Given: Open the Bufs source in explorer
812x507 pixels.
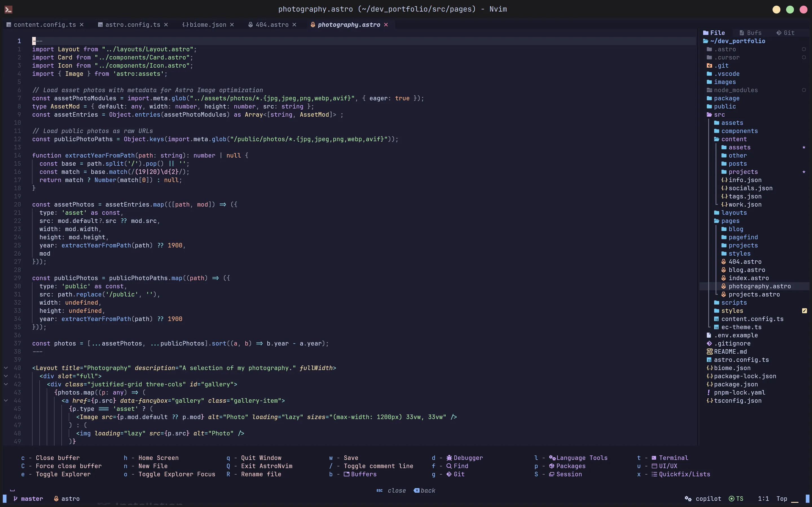Looking at the screenshot, I should [x=751, y=33].
